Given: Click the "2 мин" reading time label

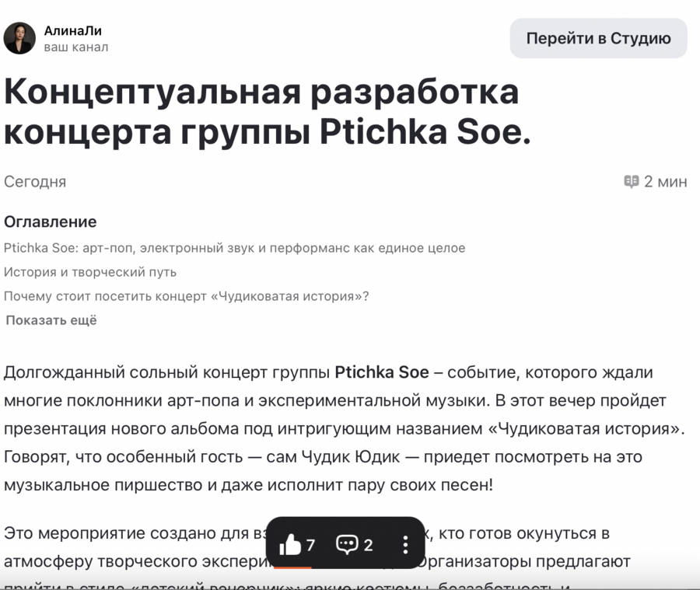Looking at the screenshot, I should coord(665,182).
